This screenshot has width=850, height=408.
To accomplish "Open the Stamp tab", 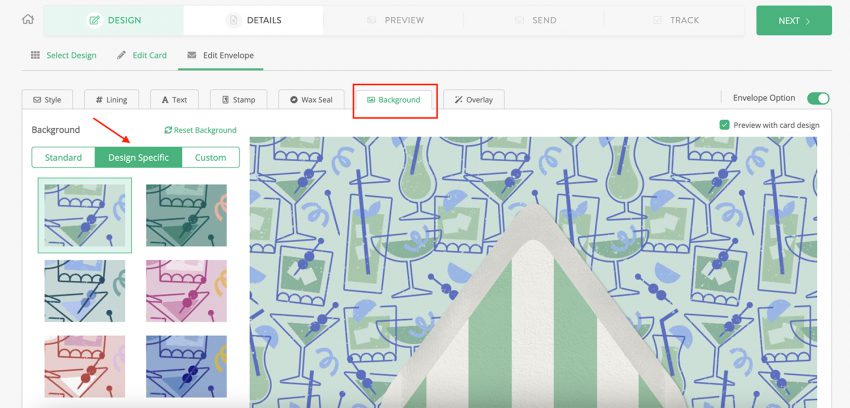I will tap(238, 100).
